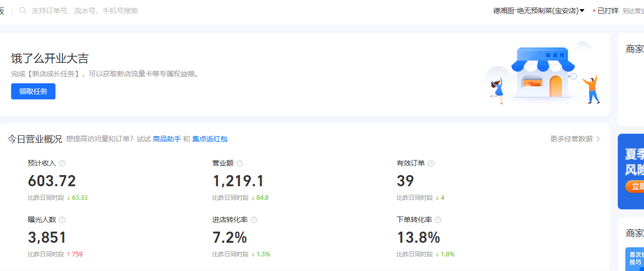The height and width of the screenshot is (271, 644).
Task: Click help icon next to 有效订单
Action: click(431, 163)
